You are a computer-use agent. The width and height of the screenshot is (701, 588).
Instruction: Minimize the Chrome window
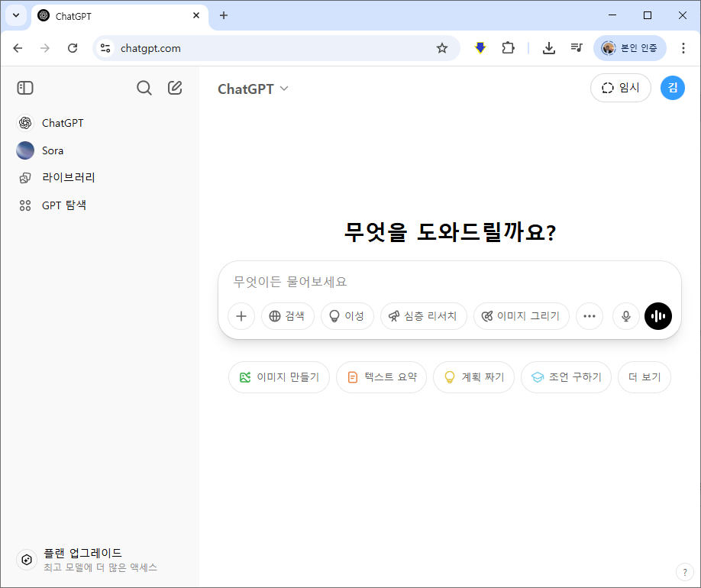coord(612,15)
